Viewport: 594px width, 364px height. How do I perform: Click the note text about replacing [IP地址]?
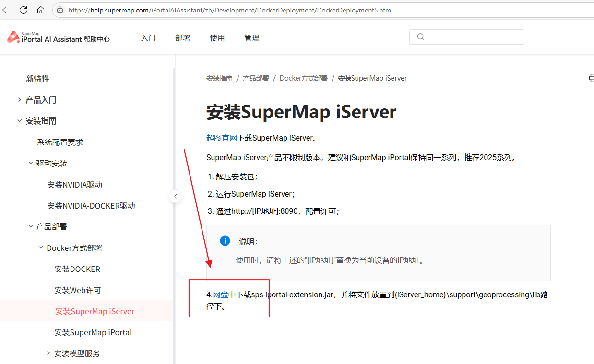click(330, 260)
